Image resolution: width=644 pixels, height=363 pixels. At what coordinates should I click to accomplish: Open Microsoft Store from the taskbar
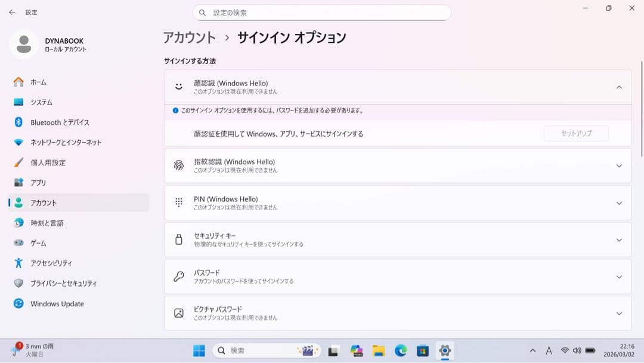[x=423, y=350]
